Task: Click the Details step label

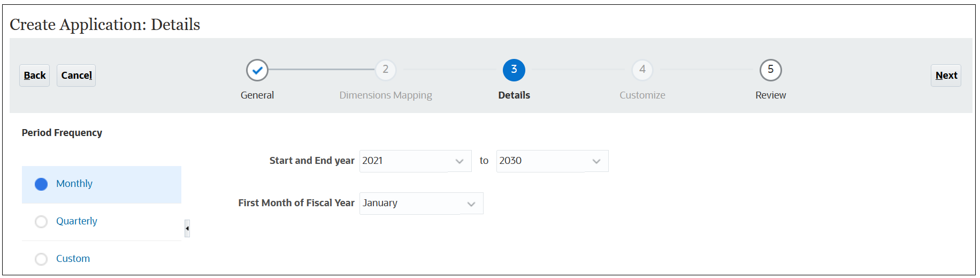Action: 514,95
